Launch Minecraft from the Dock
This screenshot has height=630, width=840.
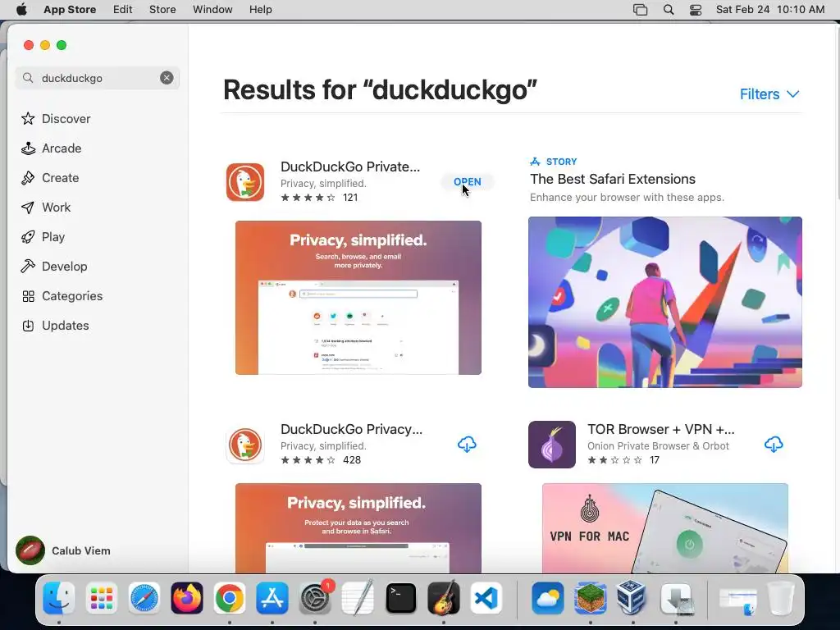click(x=591, y=598)
